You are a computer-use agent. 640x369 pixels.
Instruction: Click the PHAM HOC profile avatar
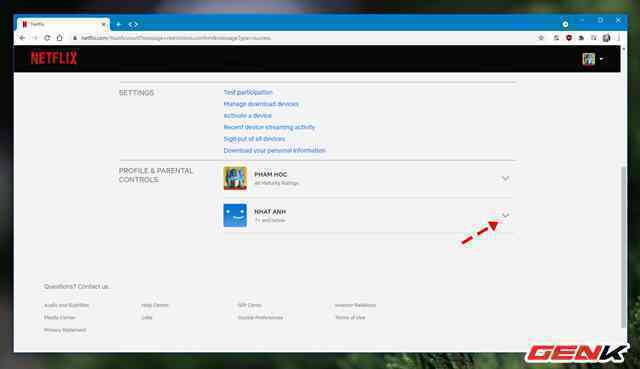click(235, 178)
